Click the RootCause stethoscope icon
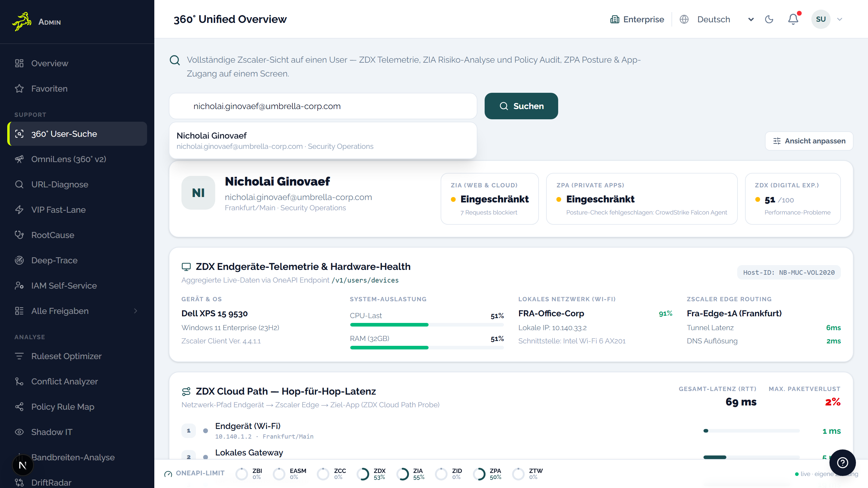 click(x=19, y=235)
